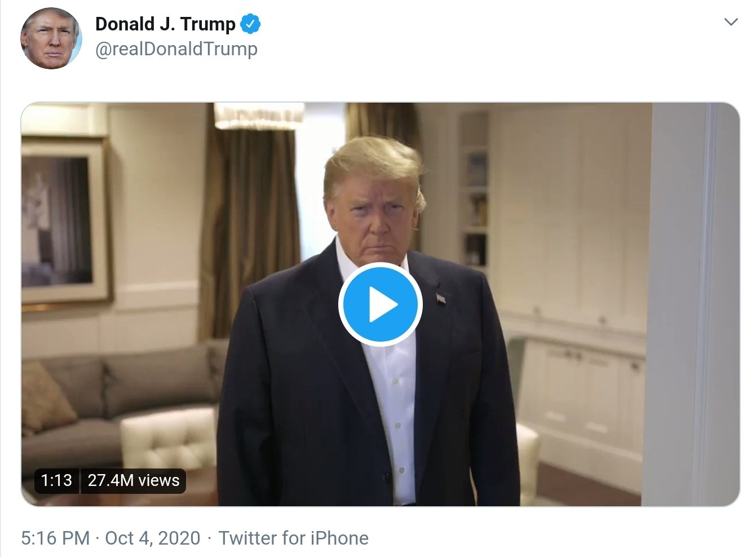Image resolution: width=756 pixels, height=557 pixels.
Task: Open the @realDonaldTrump handle link
Action: tap(176, 49)
